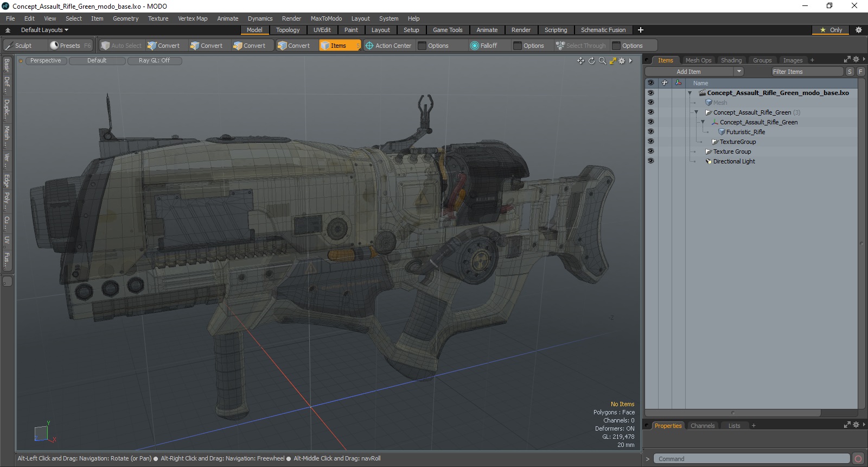Click the Auto Select button
The height and width of the screenshot is (467, 868).
(x=122, y=46)
